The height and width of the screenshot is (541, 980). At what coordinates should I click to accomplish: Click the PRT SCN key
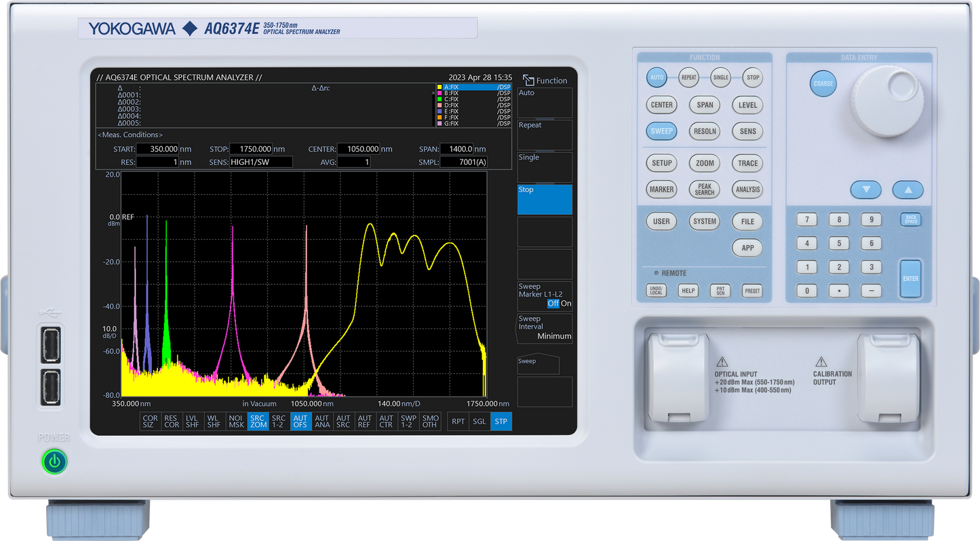click(720, 291)
